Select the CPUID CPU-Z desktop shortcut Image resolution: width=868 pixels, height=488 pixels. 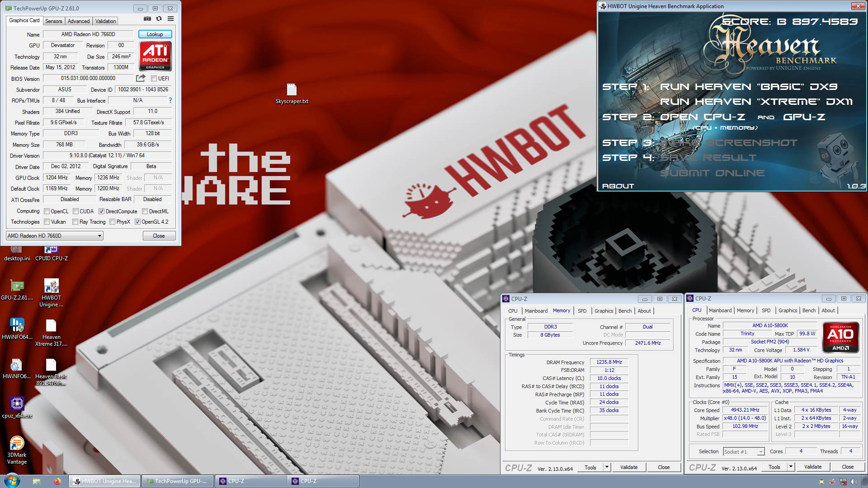pos(51,253)
